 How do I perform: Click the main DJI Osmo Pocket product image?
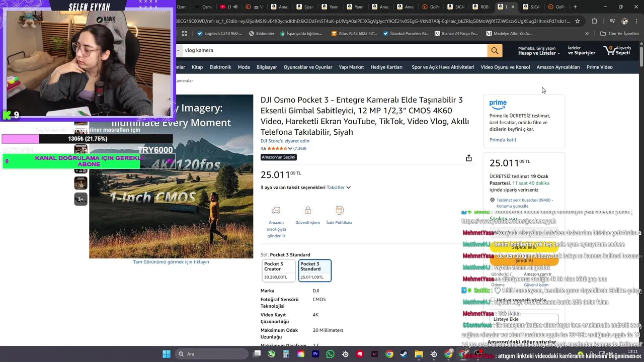tap(171, 176)
